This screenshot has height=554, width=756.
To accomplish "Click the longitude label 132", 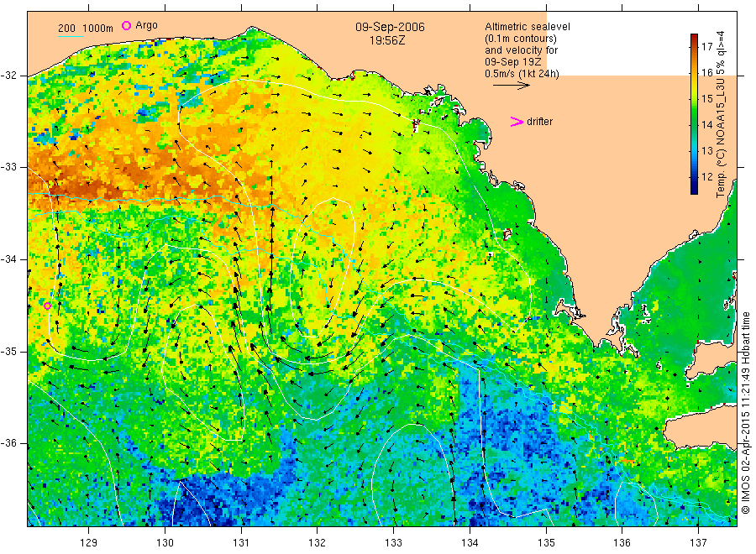I will (x=318, y=543).
